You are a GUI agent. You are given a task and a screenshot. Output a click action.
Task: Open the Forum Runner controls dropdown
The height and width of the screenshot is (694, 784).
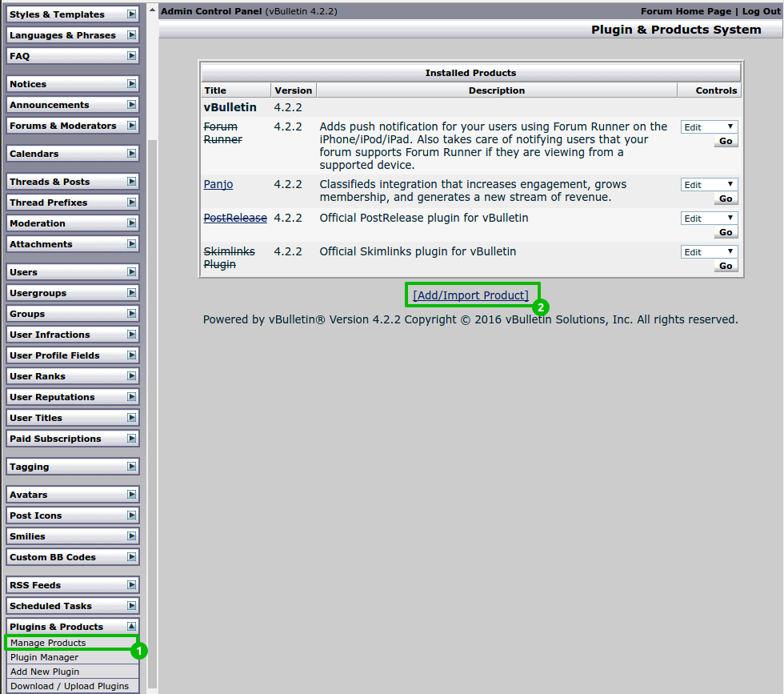tap(709, 127)
